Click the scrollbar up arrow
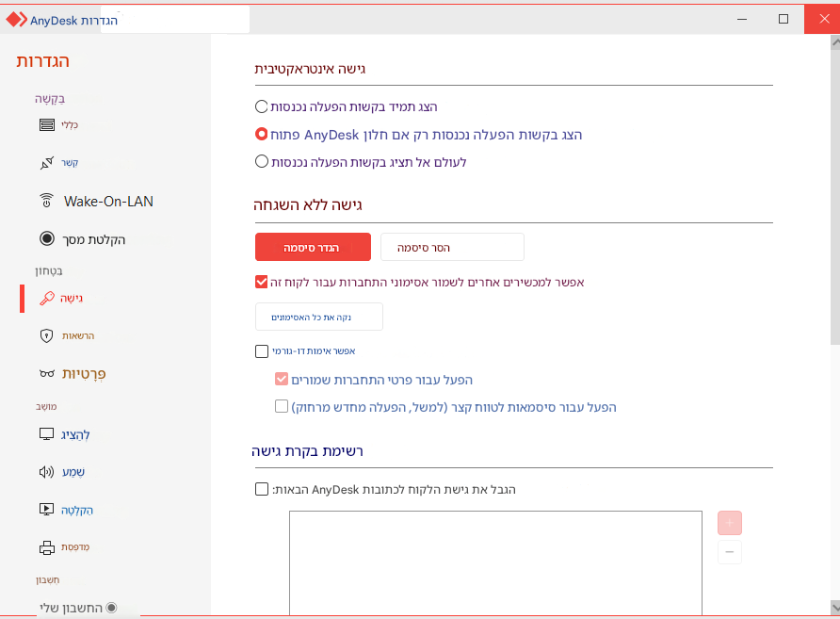The width and height of the screenshot is (840, 619). tap(835, 41)
